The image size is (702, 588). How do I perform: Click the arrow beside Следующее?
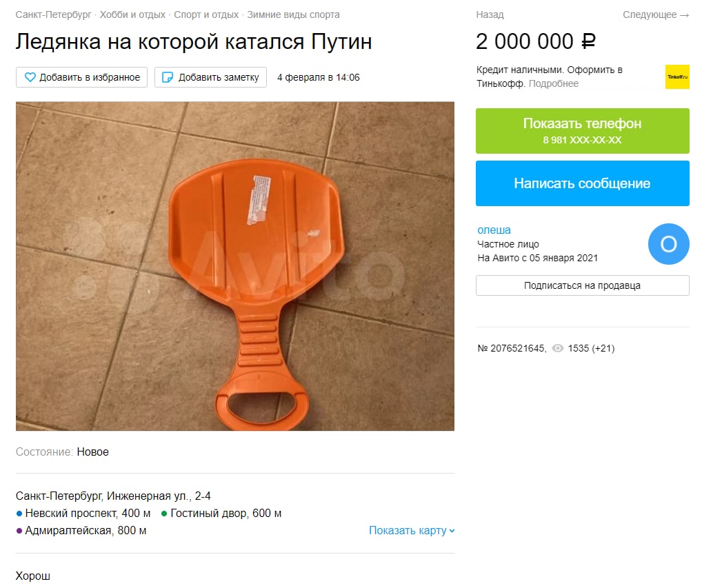[x=684, y=15]
